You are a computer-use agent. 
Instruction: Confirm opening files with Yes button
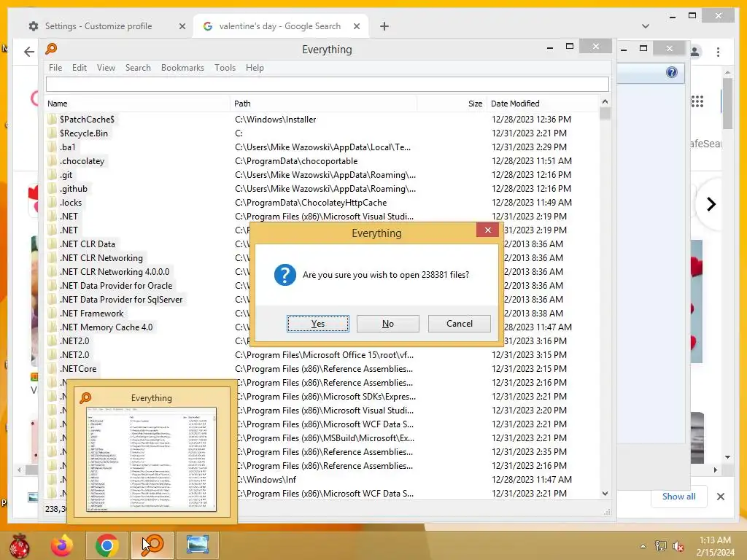click(x=318, y=324)
